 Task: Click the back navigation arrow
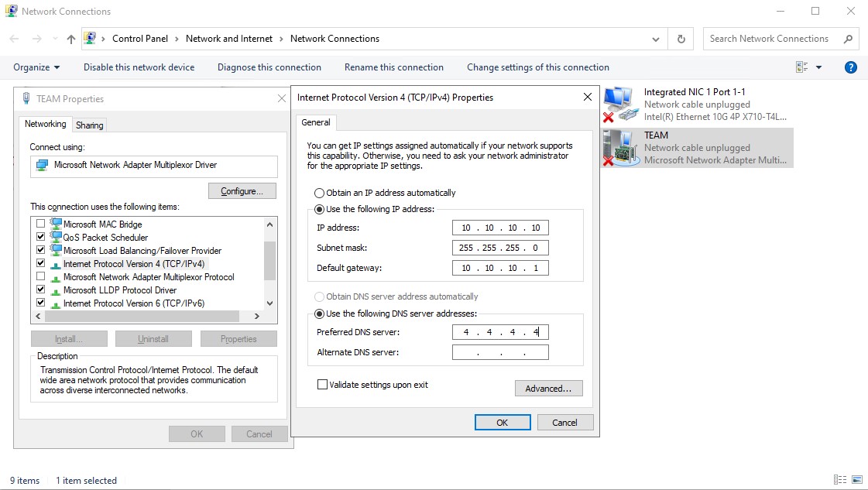(12, 38)
